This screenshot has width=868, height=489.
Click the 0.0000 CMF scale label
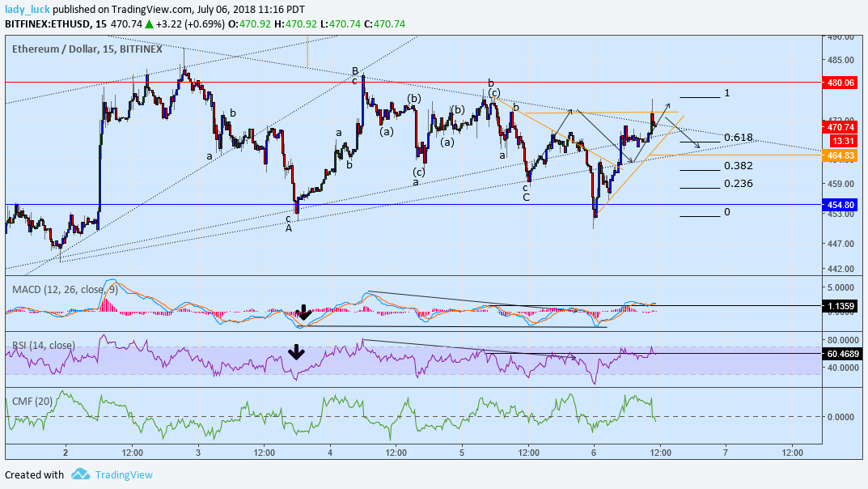click(x=840, y=417)
